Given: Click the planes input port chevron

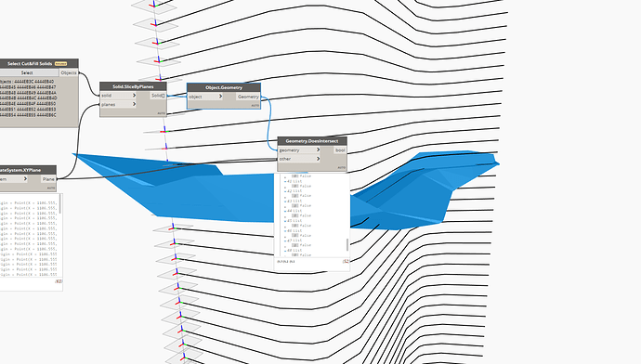Looking at the screenshot, I should 134,104.
